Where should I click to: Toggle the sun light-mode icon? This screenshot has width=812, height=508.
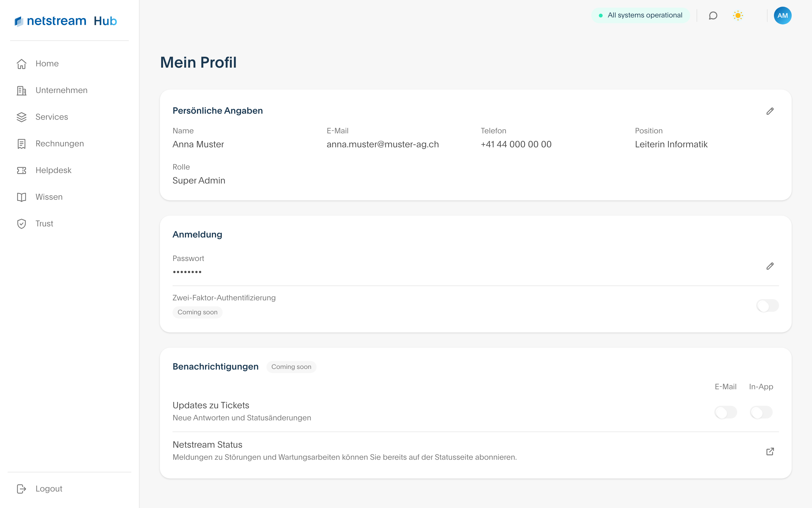point(738,16)
